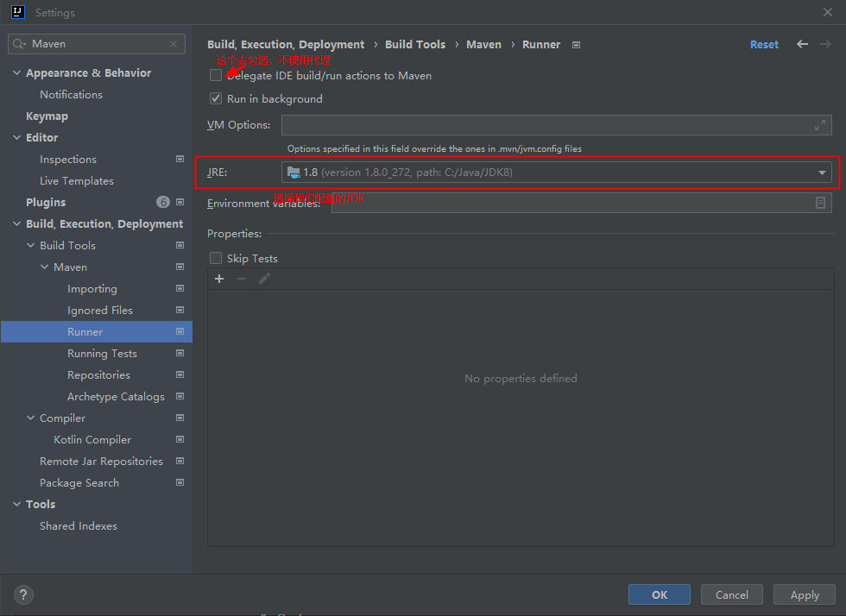This screenshot has width=846, height=616.
Task: Navigate forward with the right arrow
Action: (825, 44)
